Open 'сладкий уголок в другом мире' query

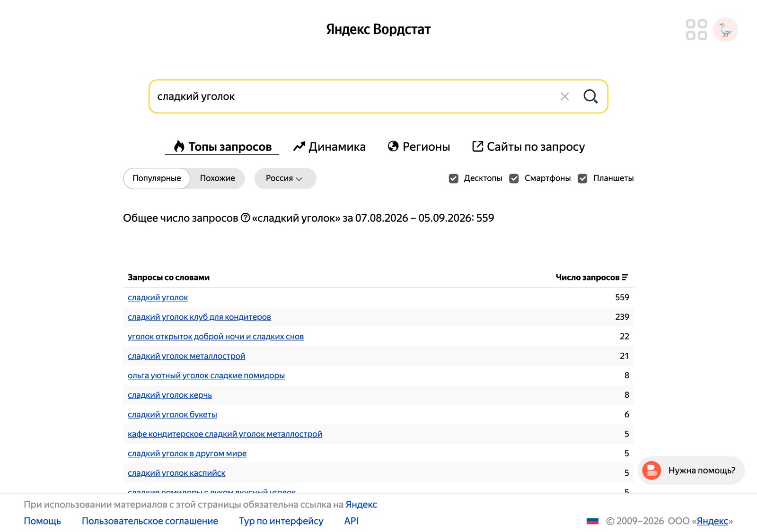pos(187,454)
